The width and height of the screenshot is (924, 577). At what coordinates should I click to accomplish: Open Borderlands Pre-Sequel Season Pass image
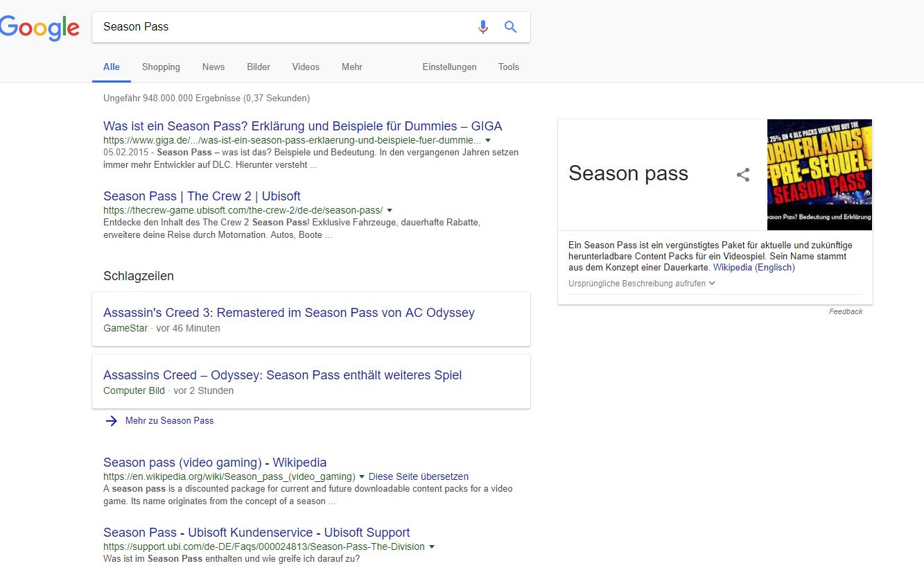click(x=819, y=175)
